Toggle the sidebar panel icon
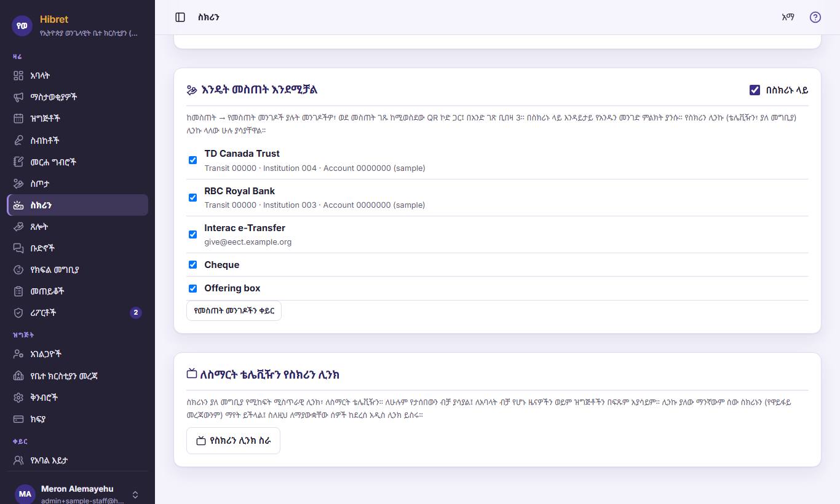This screenshot has width=840, height=504. 180,17
